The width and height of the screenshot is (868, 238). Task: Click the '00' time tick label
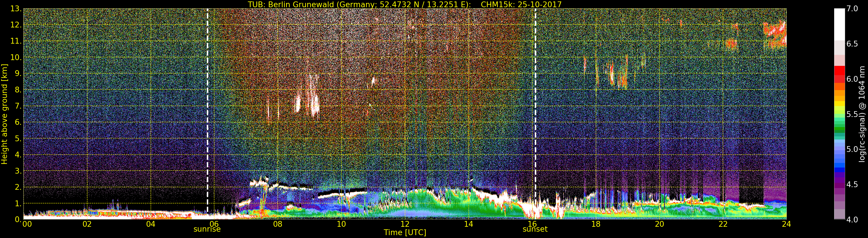pos(27,224)
